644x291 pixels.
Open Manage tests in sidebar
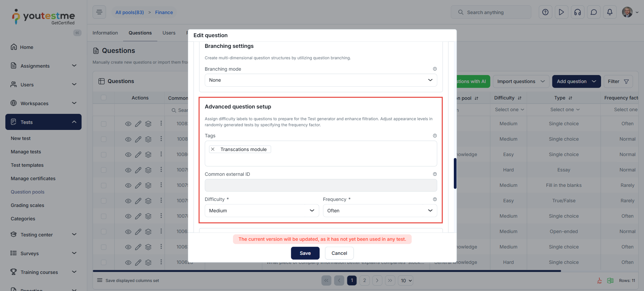(26, 152)
